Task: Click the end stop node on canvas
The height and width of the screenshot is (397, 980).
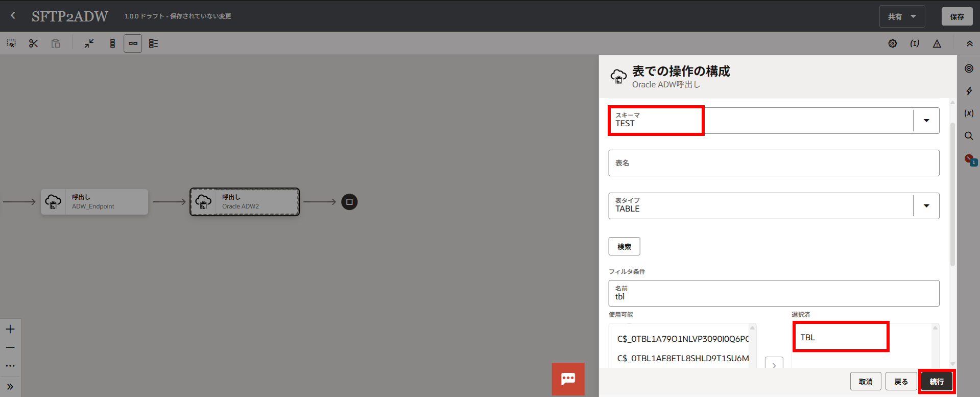Action: [349, 202]
